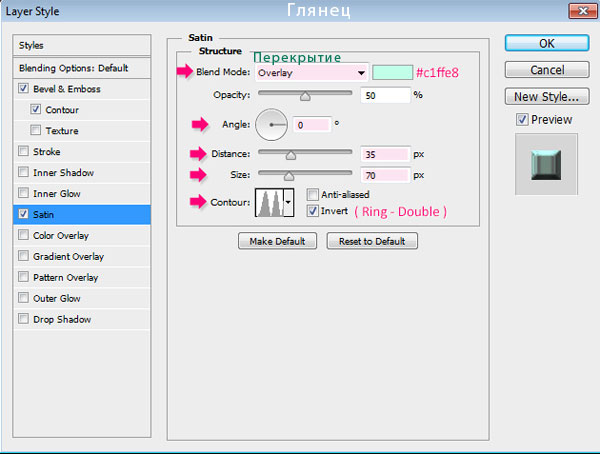Enable the Inner Shadow checkbox
Image resolution: width=600 pixels, height=454 pixels.
click(x=23, y=172)
